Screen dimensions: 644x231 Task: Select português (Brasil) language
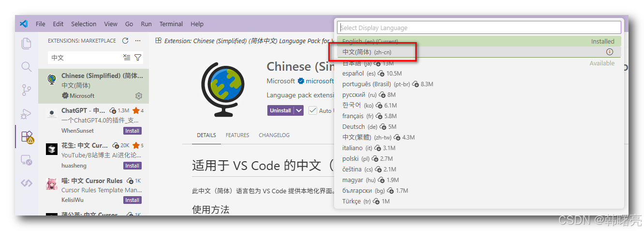coord(479,84)
